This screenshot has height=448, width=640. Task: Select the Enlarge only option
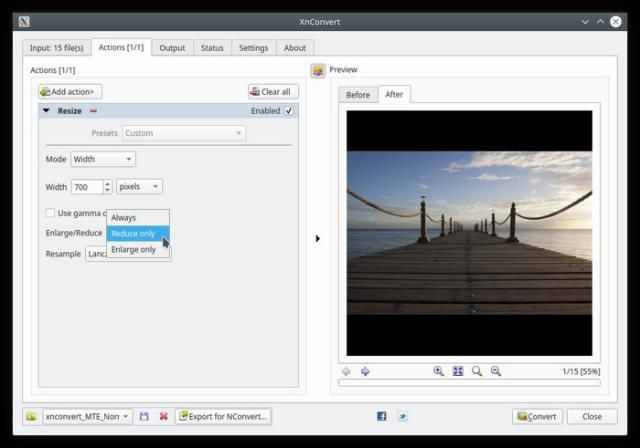[134, 249]
